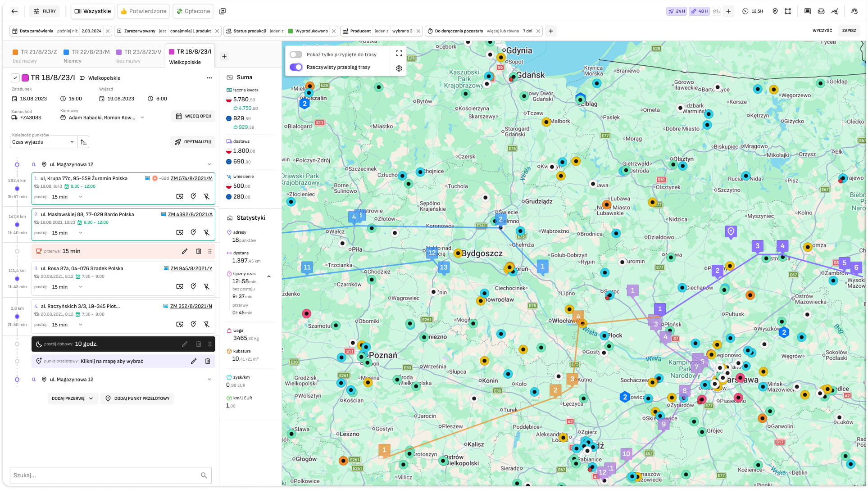Select the area selection frame icon
The width and height of the screenshot is (868, 489).
[x=788, y=11]
